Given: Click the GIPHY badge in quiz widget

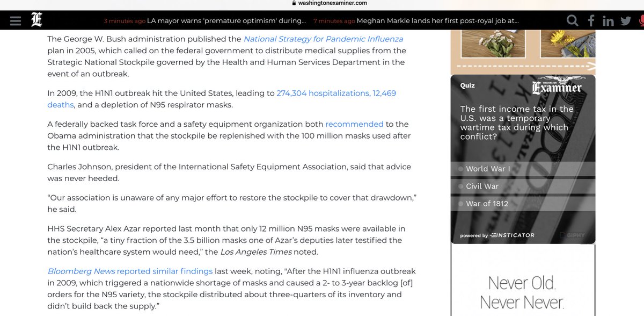Looking at the screenshot, I should point(572,235).
